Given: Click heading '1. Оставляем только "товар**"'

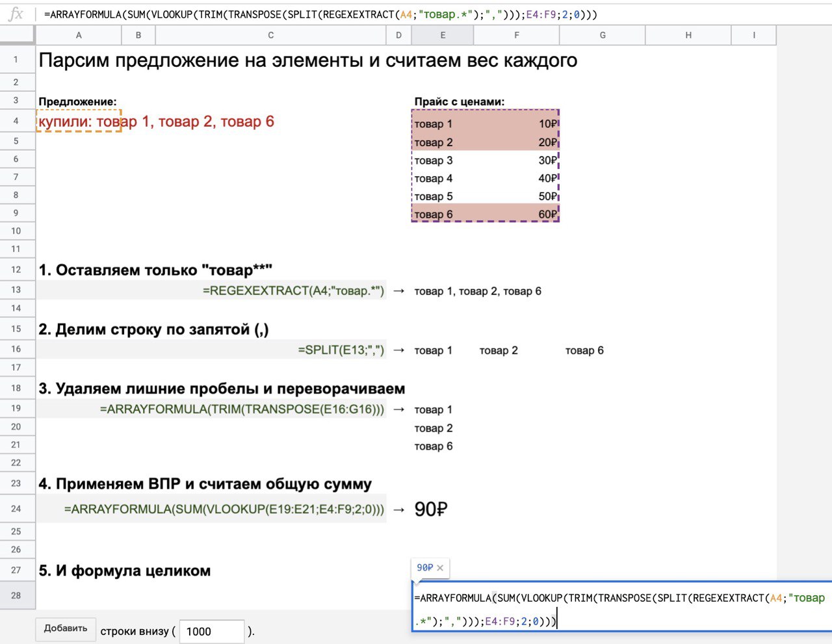Looking at the screenshot, I should click(x=155, y=270).
